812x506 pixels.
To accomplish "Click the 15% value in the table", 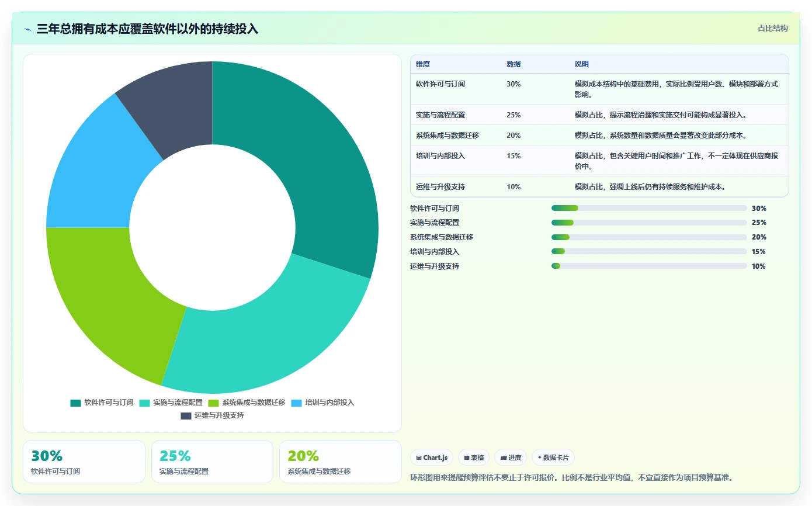I will (x=513, y=156).
